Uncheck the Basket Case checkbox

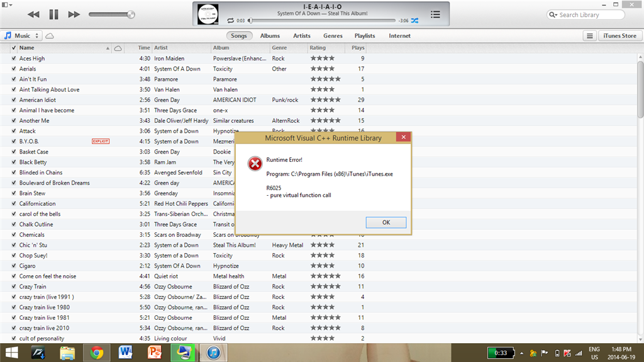[14, 152]
